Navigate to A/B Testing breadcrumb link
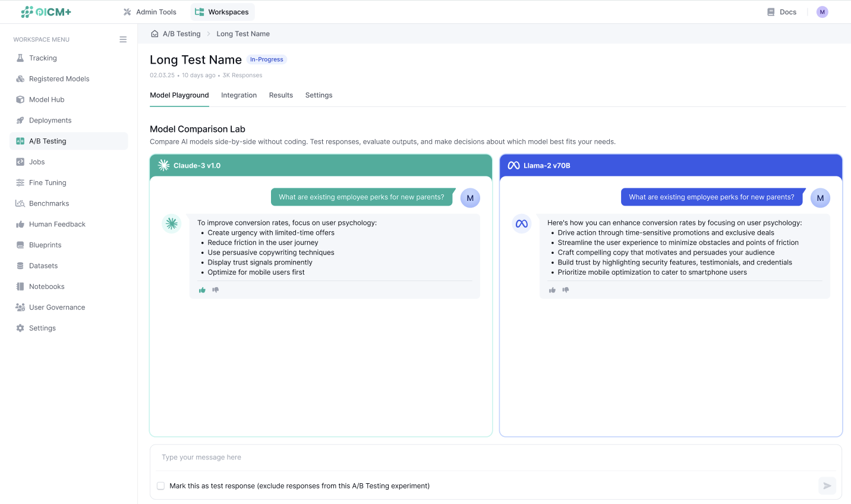The height and width of the screenshot is (504, 851). click(181, 34)
